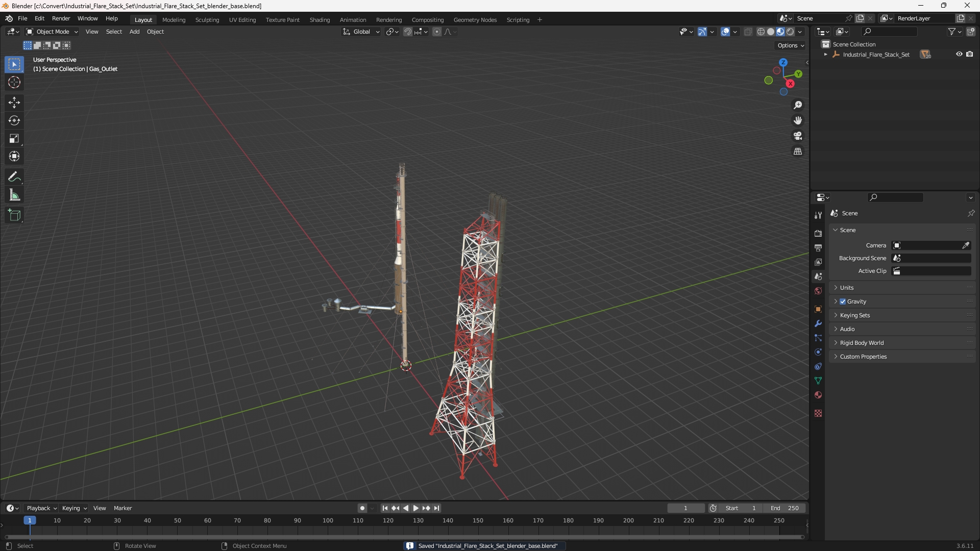Open the Object properties tab

[x=818, y=309]
